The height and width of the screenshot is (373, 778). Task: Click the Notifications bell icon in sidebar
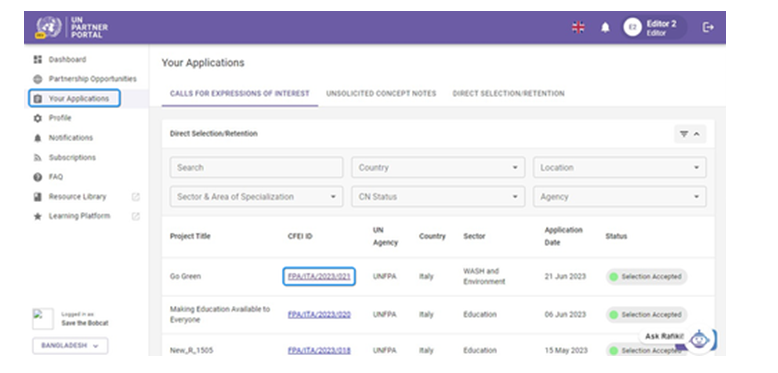[38, 138]
